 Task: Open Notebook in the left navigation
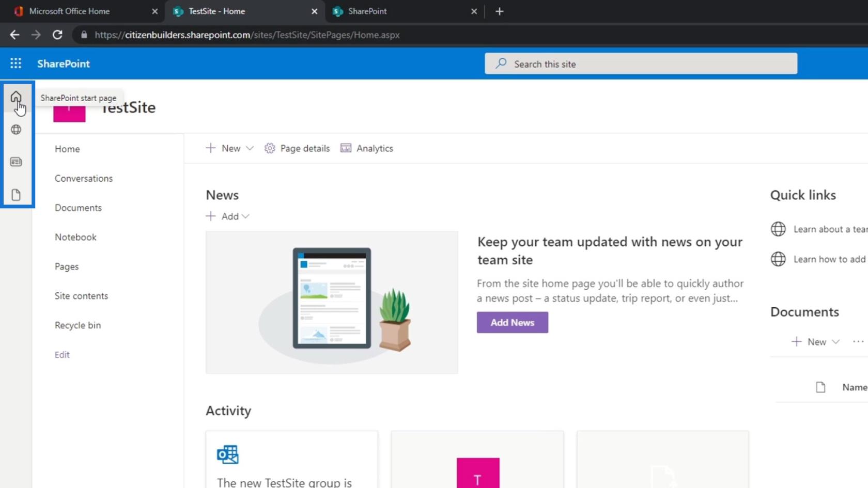(x=75, y=237)
